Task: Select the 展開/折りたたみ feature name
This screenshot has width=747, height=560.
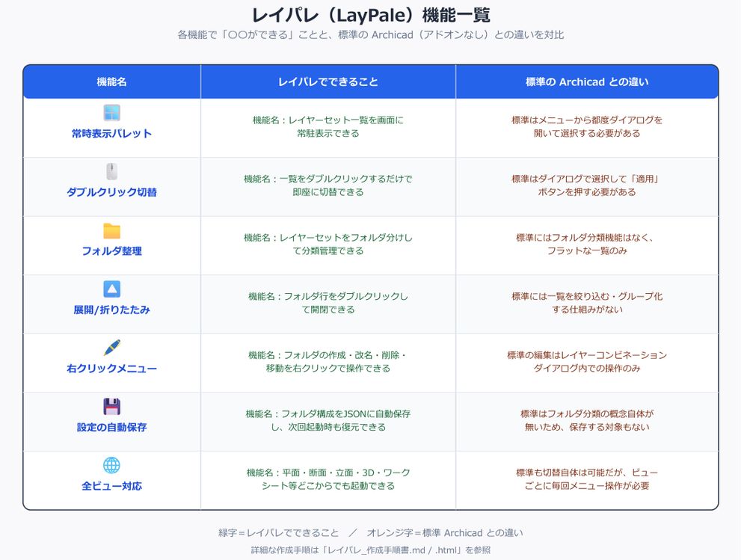Action: [x=112, y=310]
